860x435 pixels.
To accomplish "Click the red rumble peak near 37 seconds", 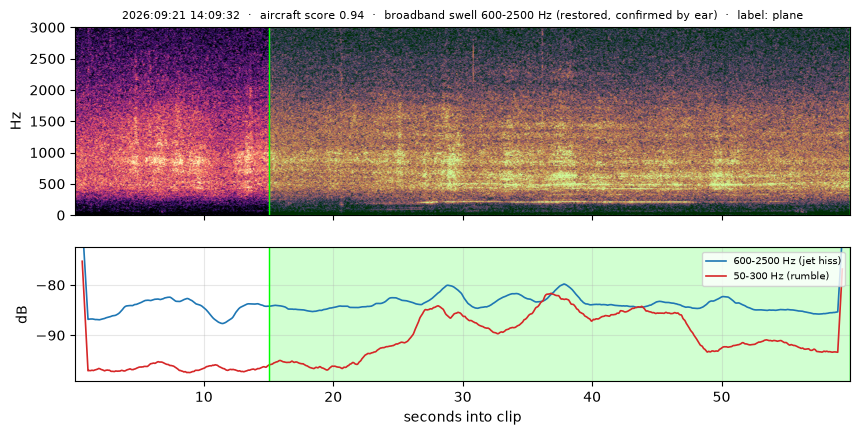I will coord(550,295).
